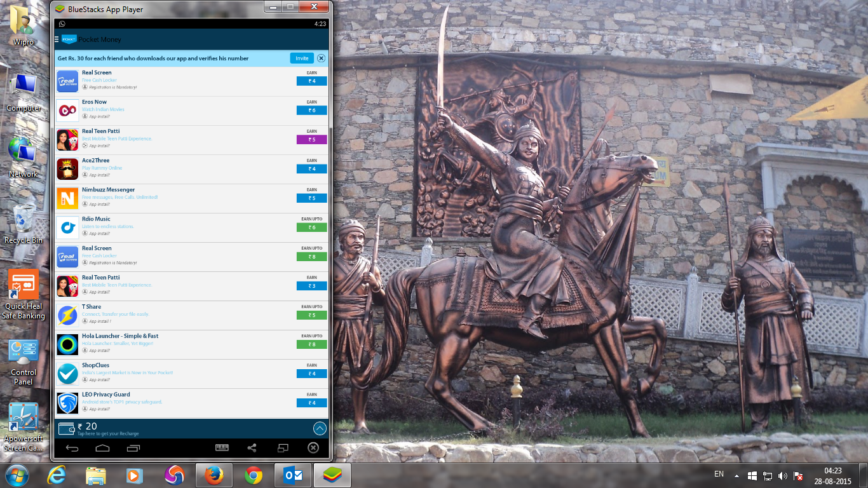
Task: Click the BlueStacks bottom bar close icon
Action: pos(313,448)
